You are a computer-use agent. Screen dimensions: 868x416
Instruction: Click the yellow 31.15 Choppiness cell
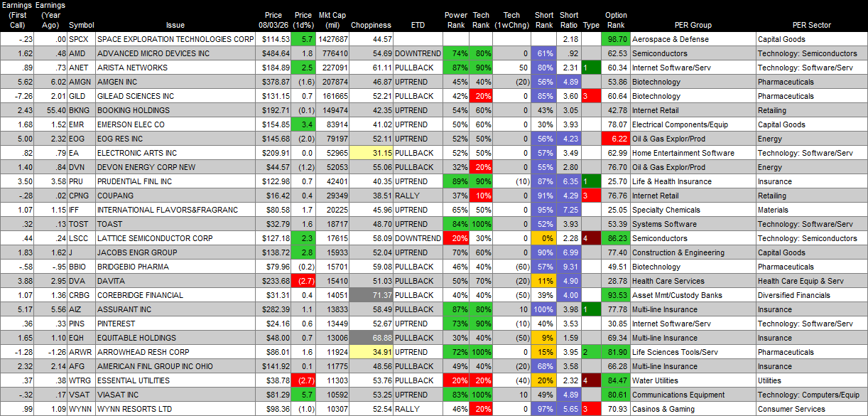(x=371, y=153)
